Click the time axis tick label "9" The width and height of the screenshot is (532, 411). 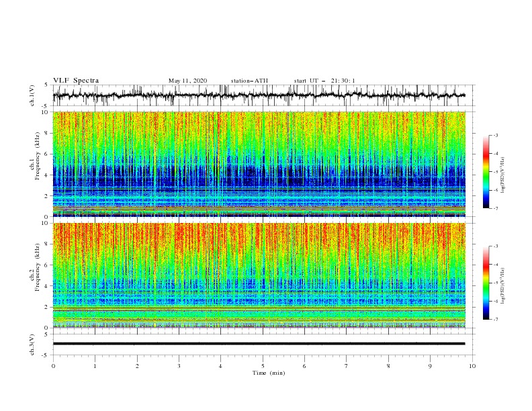pyautogui.click(x=430, y=366)
